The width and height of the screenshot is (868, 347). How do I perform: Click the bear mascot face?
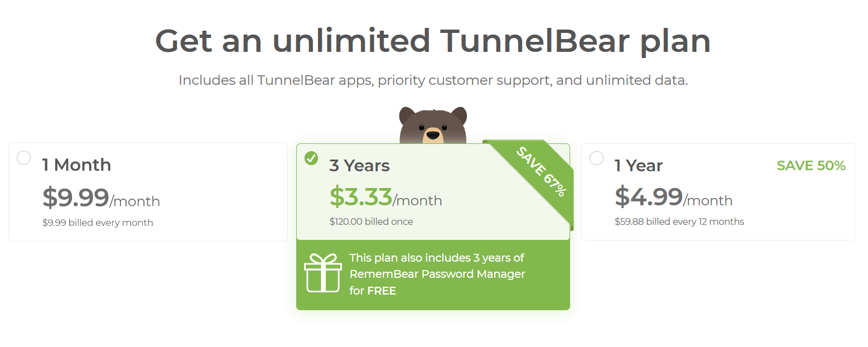tap(433, 126)
